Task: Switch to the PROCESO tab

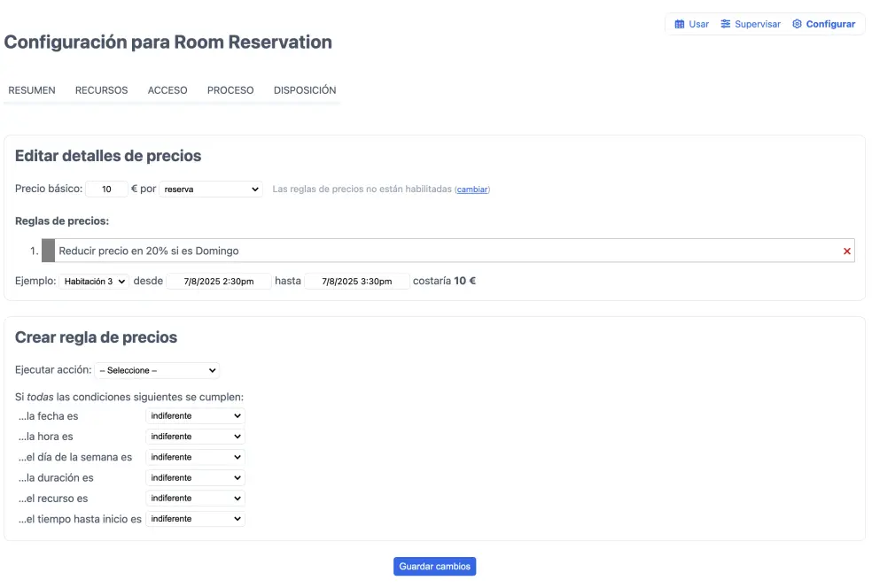Action: (230, 90)
